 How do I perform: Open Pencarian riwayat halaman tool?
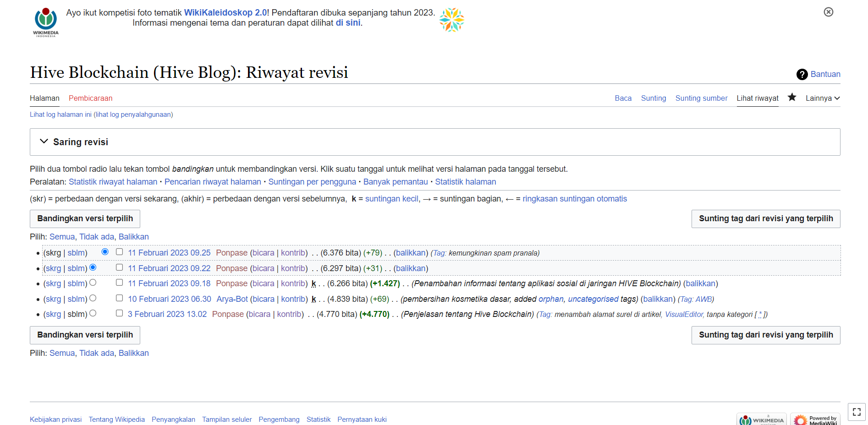pos(213,182)
